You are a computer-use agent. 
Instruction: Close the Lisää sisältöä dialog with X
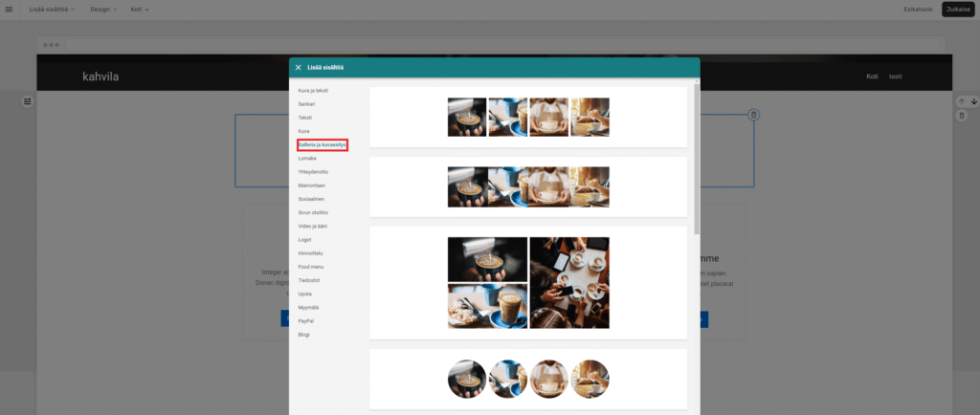coord(299,67)
